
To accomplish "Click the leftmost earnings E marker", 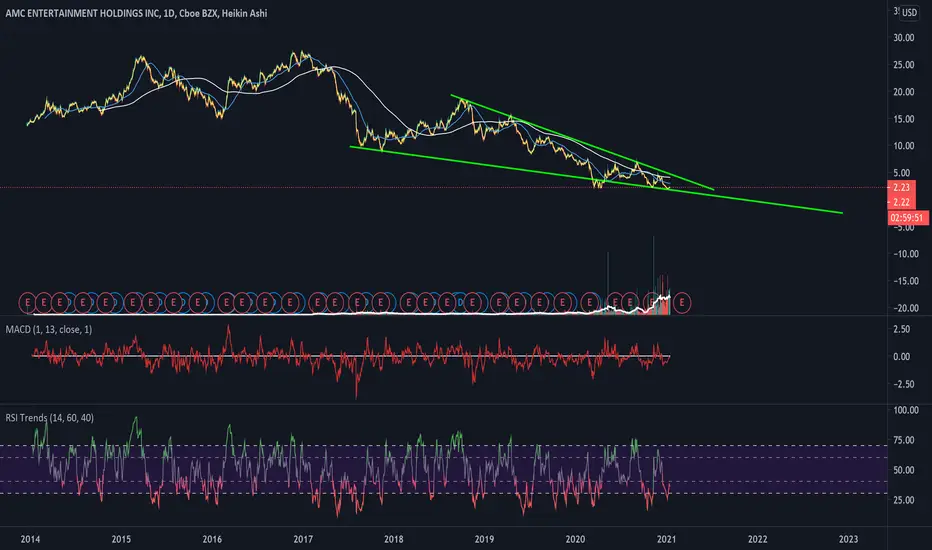I will [x=27, y=303].
